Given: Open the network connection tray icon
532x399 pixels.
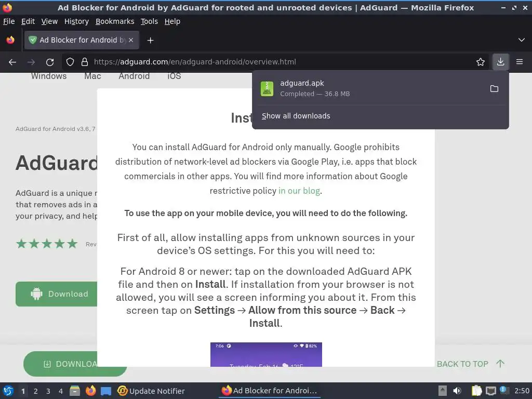Looking at the screenshot, I should click(x=490, y=391).
